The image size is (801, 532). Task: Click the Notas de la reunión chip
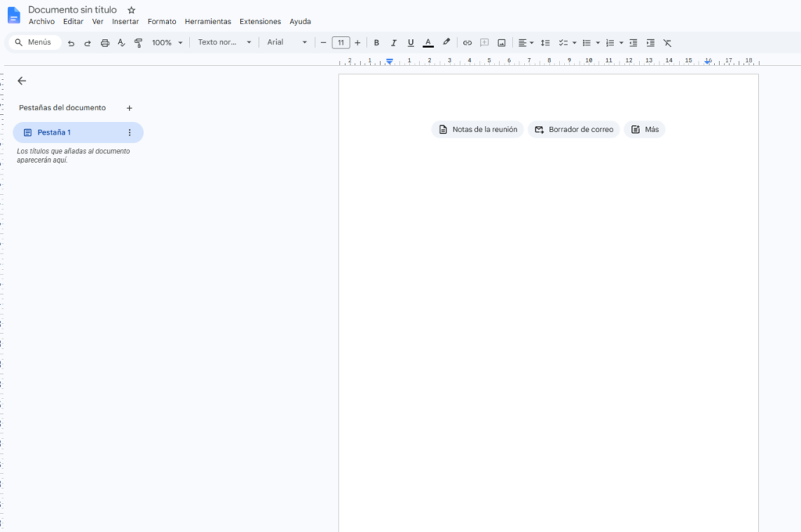coord(478,129)
